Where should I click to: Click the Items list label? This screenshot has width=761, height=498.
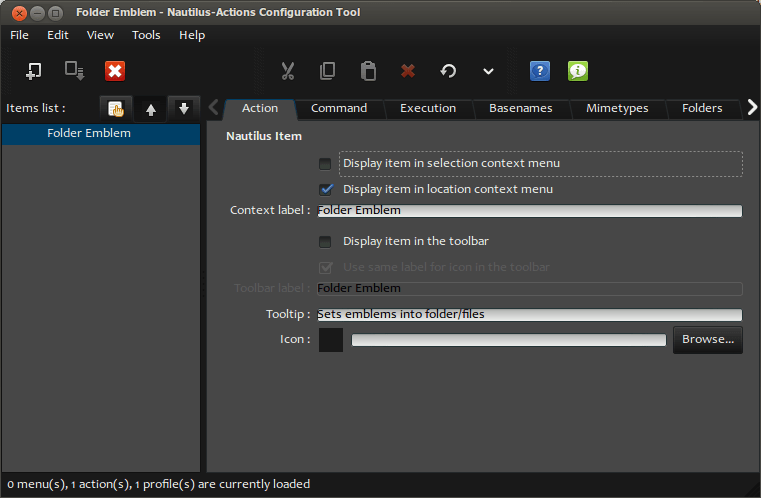[x=35, y=108]
